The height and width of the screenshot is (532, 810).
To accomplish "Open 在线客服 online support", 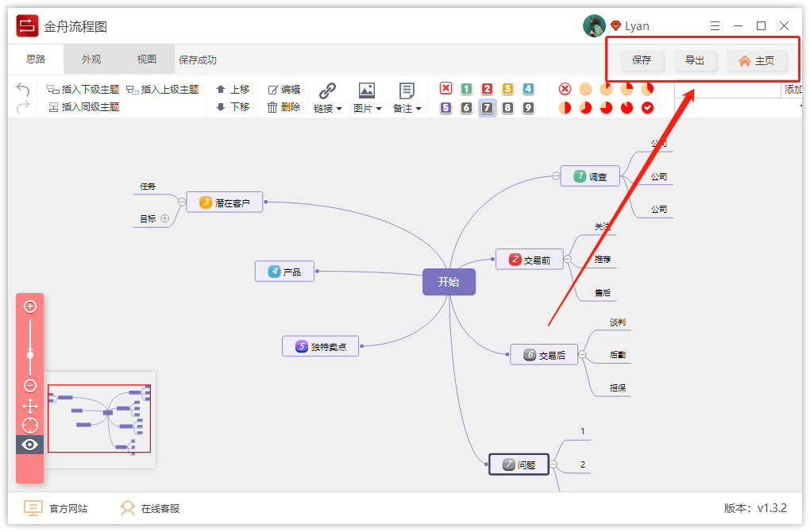I will [x=150, y=509].
